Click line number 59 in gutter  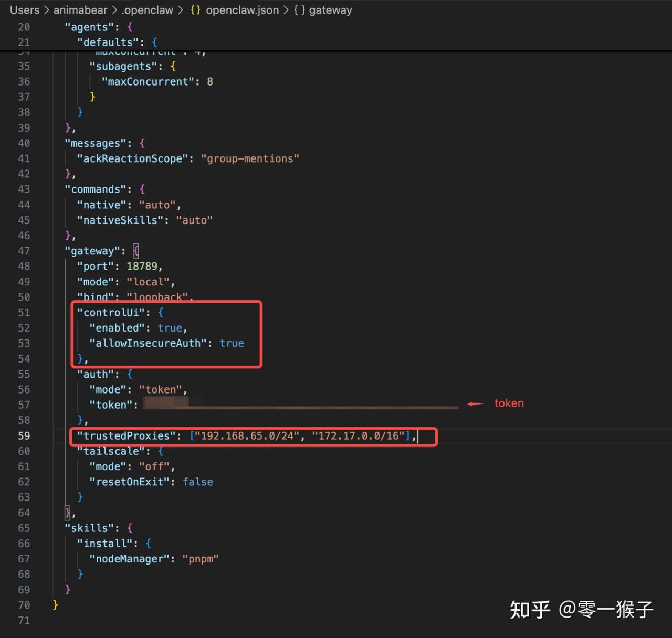coord(24,436)
